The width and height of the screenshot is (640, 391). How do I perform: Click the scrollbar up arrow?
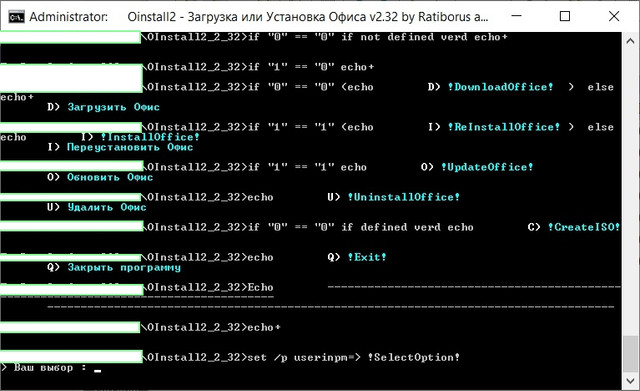630,41
